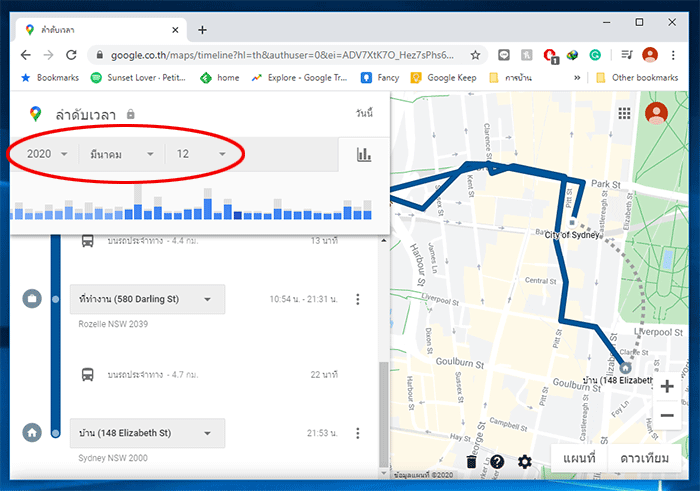Open the Explore - Google Trends bookmark
This screenshot has height=491, width=700.
pyautogui.click(x=299, y=78)
